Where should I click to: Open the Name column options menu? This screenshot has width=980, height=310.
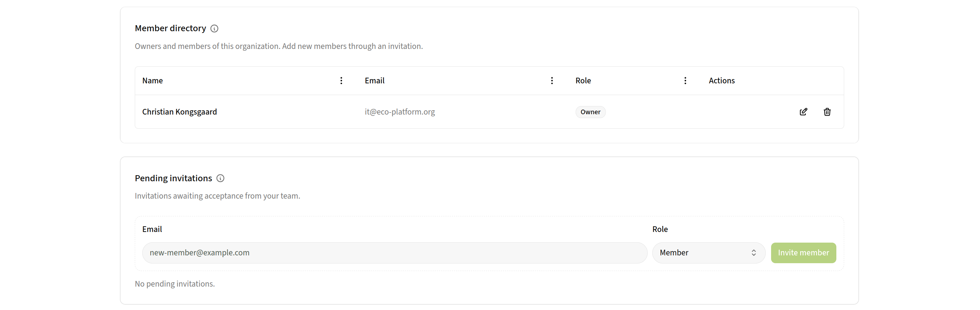pyautogui.click(x=341, y=81)
